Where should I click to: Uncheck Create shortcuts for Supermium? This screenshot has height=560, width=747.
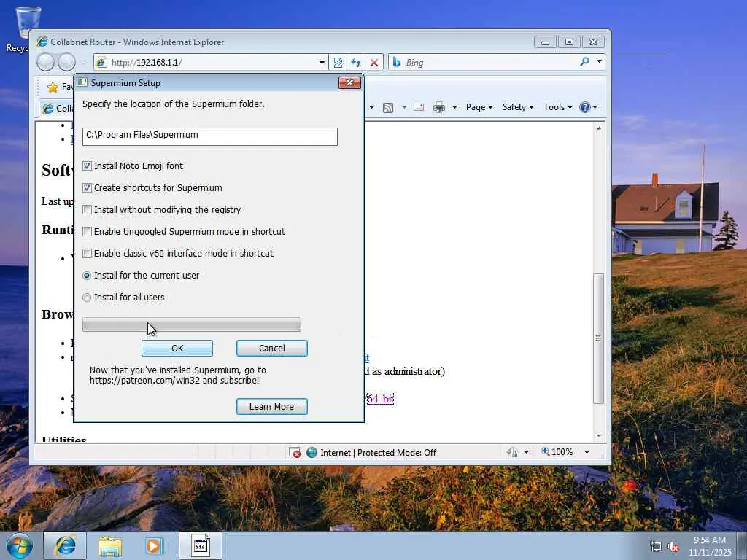[87, 187]
